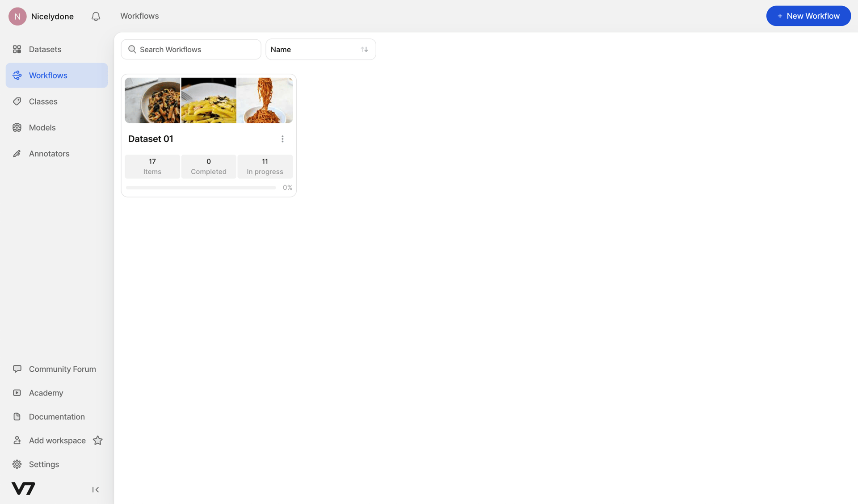Image resolution: width=858 pixels, height=504 pixels.
Task: Open the Community Forum link
Action: (x=62, y=369)
